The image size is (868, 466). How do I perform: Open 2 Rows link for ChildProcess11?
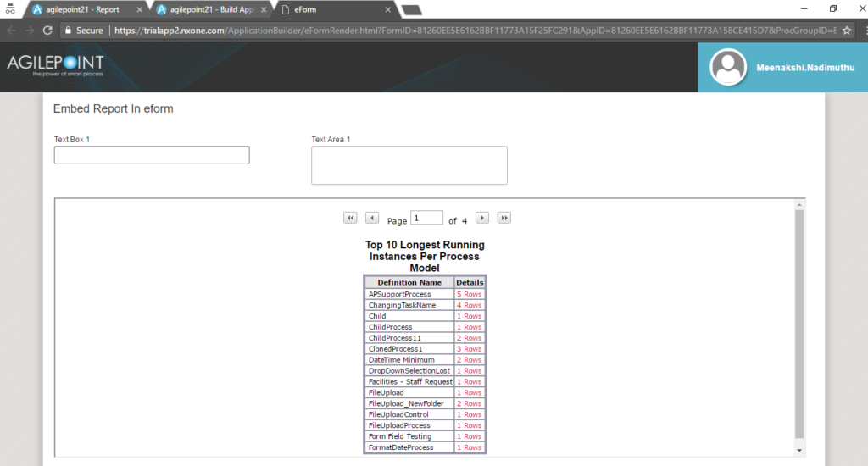pyautogui.click(x=470, y=338)
